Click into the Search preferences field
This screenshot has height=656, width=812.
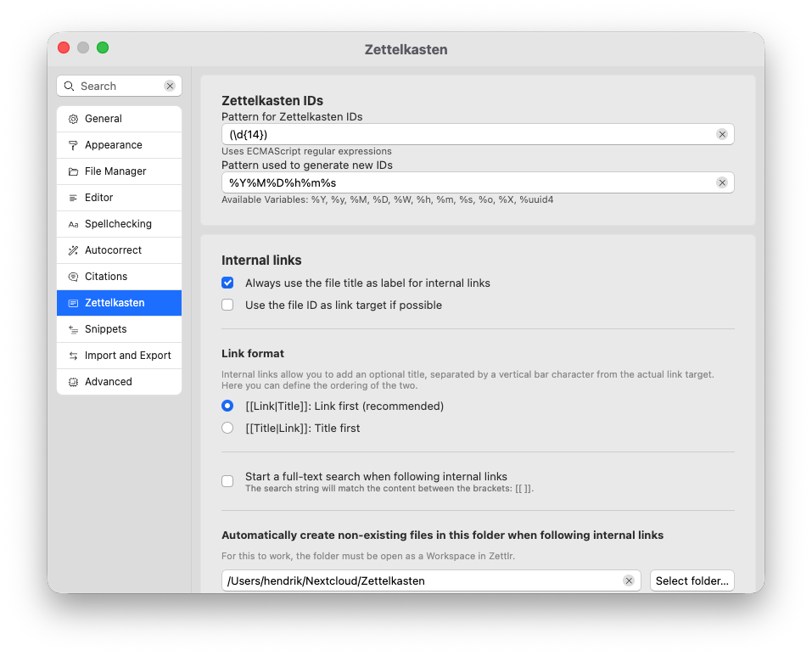coord(119,87)
